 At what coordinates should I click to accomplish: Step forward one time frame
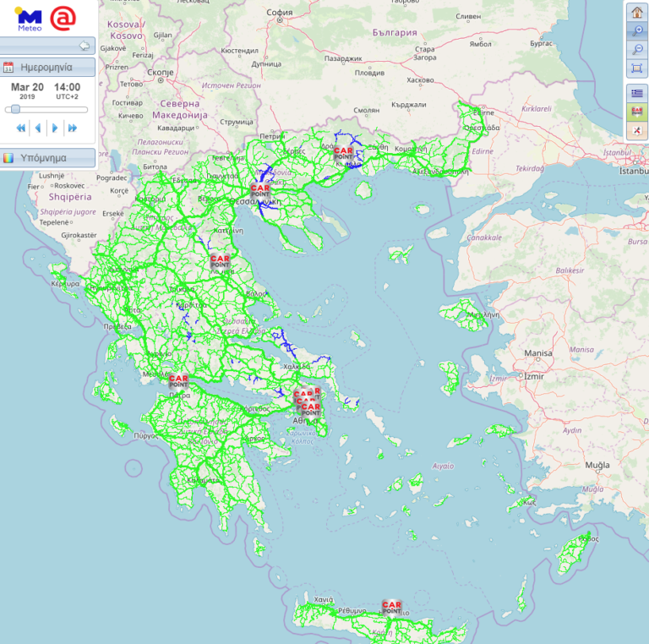[x=55, y=128]
